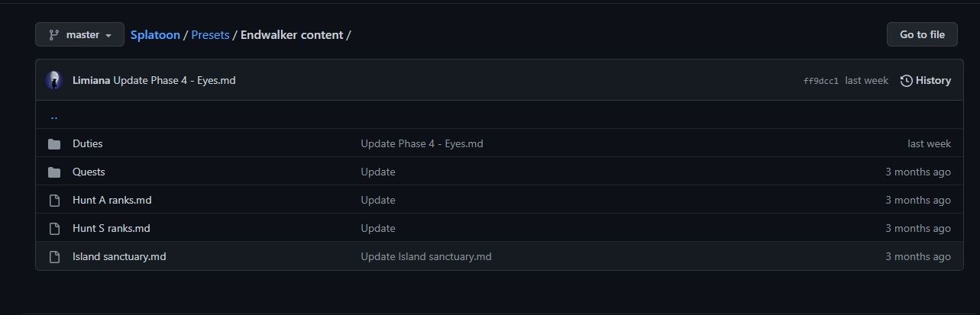This screenshot has height=315, width=980.
Task: Open the latest commit message link
Action: click(x=174, y=80)
